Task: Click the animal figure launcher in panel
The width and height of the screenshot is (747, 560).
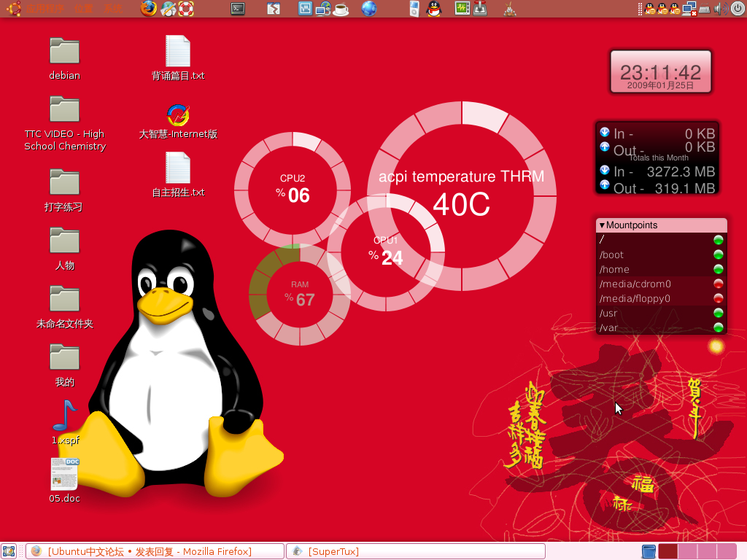Action: click(510, 9)
